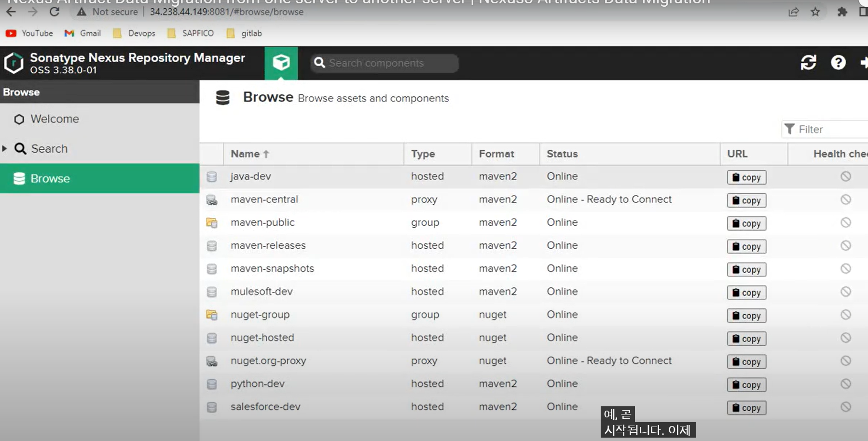The width and height of the screenshot is (868, 441).
Task: Copy URL of mulesoft-dev repository
Action: (746, 293)
